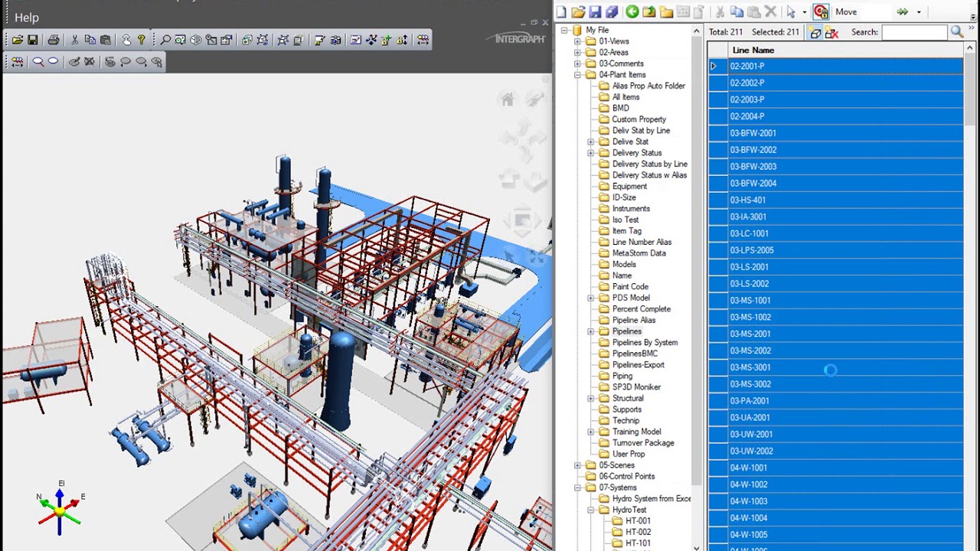Click the ellipse select icon in second toolbar row

[x=53, y=62]
